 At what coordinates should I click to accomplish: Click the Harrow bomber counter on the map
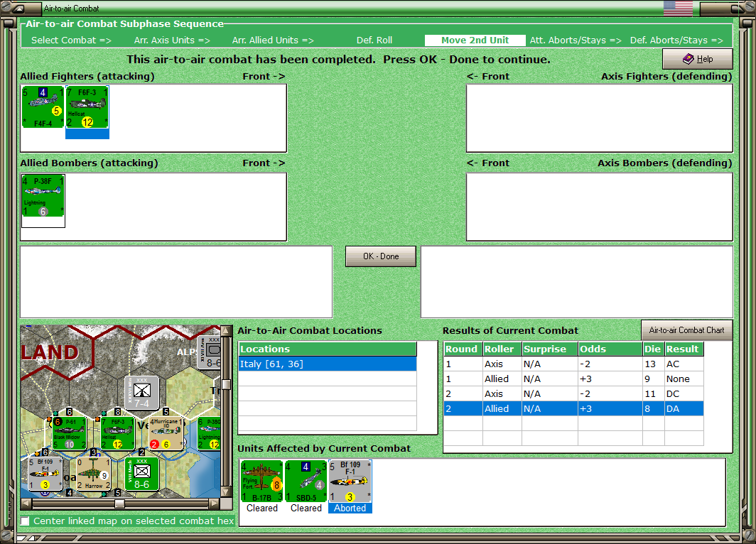[94, 474]
